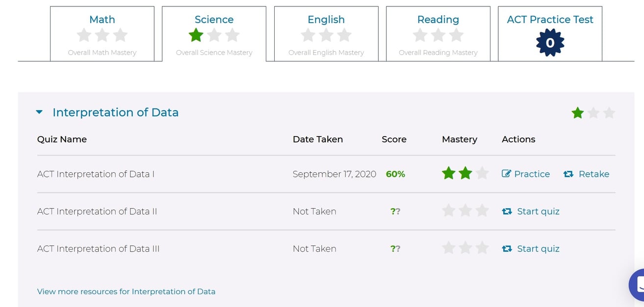Click the Start quiz icon for Data III

pyautogui.click(x=507, y=249)
